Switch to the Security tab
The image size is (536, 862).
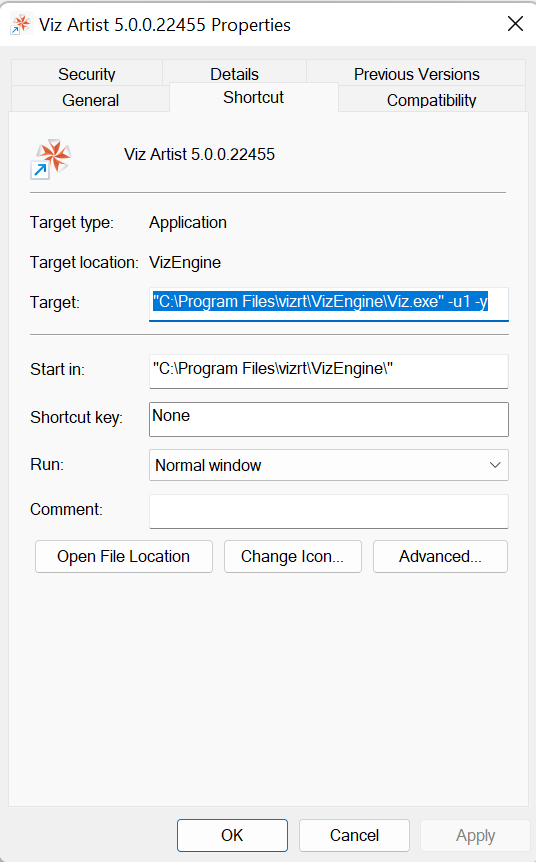[x=87, y=74]
